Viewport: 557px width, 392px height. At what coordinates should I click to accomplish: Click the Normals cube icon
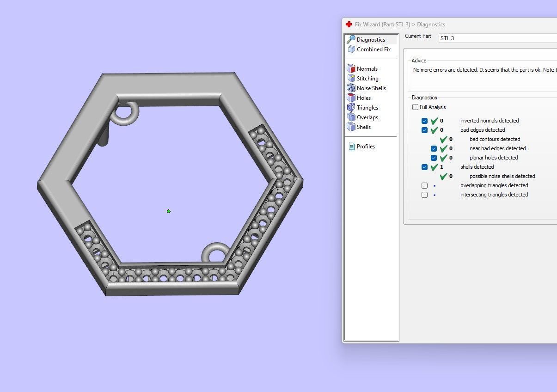pos(351,69)
